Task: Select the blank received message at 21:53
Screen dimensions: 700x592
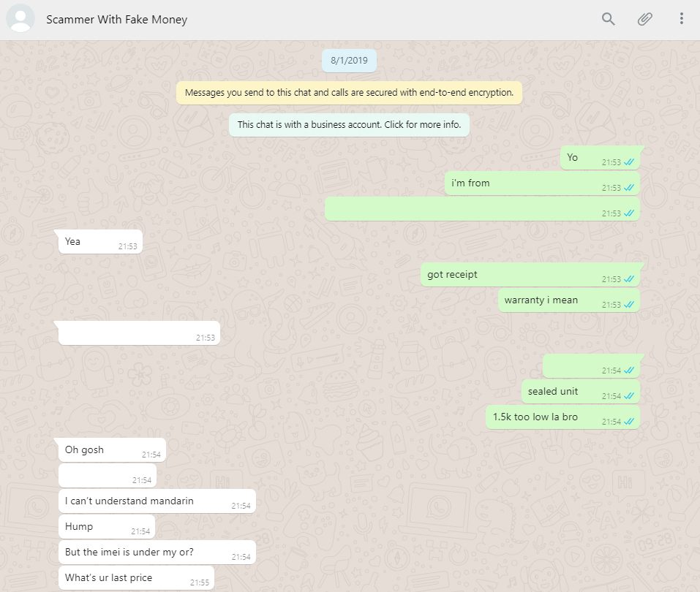Action: point(139,333)
